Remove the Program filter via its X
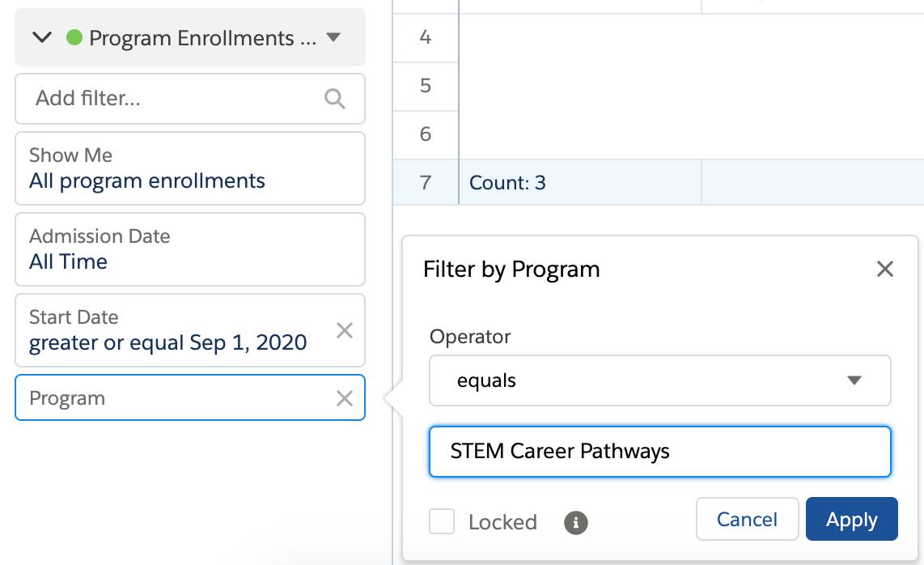 click(345, 397)
